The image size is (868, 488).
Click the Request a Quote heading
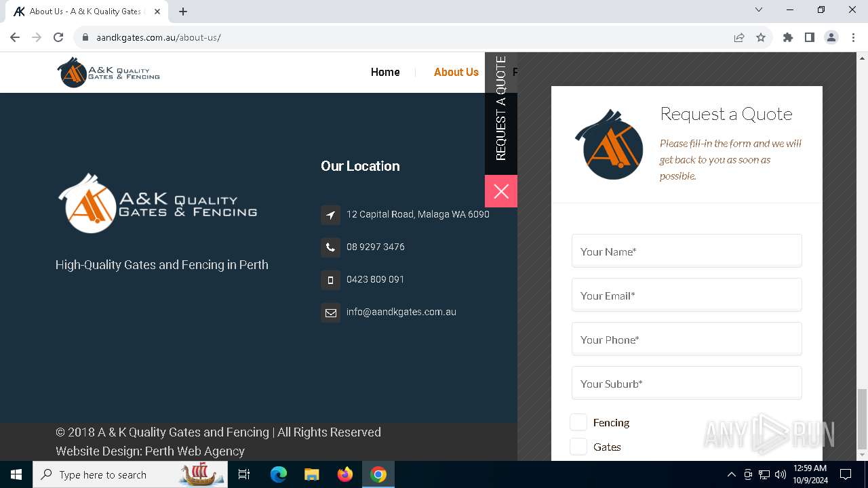[726, 113]
